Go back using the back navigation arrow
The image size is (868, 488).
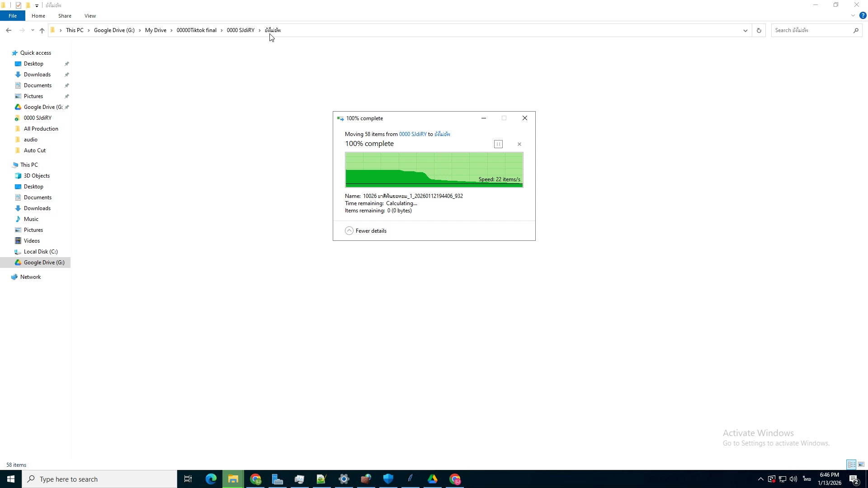tap(8, 30)
